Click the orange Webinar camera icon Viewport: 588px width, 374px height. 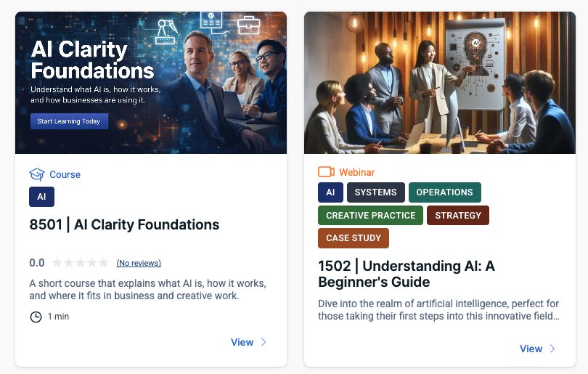pyautogui.click(x=326, y=172)
